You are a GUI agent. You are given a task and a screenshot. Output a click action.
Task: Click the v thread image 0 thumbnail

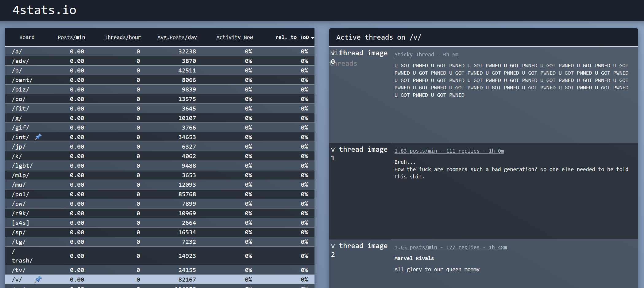coord(359,57)
